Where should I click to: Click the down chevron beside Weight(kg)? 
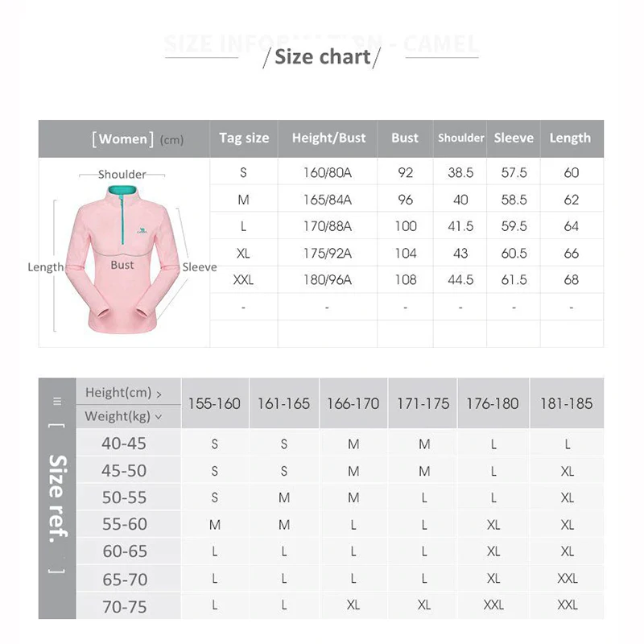point(158,417)
